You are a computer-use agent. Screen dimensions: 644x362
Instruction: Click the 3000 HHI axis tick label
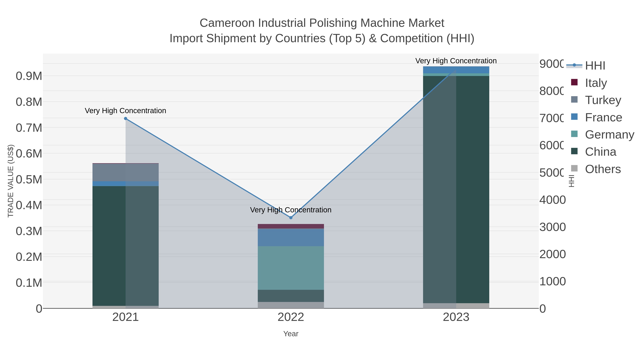[x=553, y=227]
